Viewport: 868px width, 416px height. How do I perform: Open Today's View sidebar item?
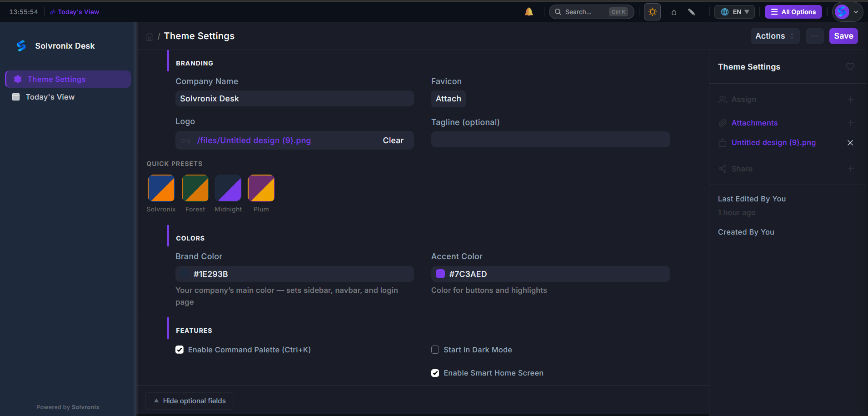[x=68, y=97]
